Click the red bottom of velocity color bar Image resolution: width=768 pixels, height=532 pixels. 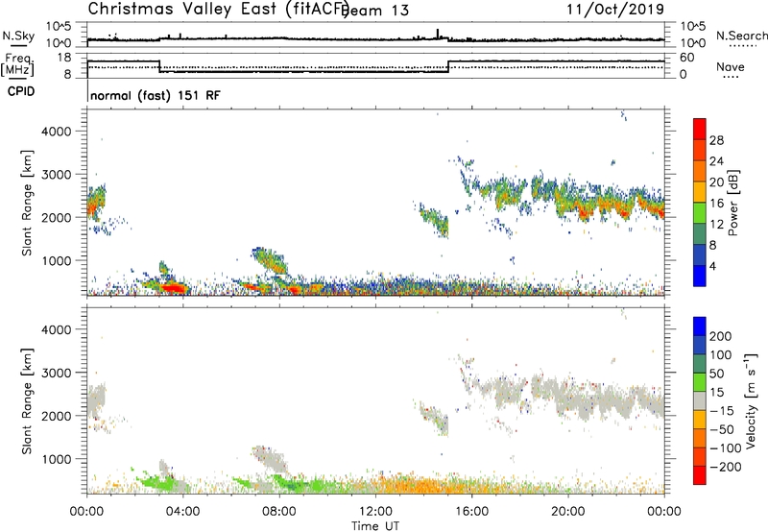[700, 475]
